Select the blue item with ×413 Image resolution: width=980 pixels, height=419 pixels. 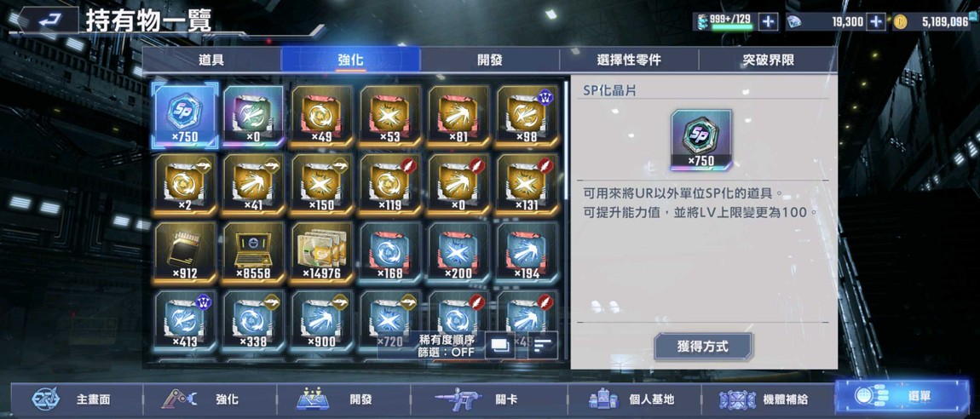click(x=186, y=320)
